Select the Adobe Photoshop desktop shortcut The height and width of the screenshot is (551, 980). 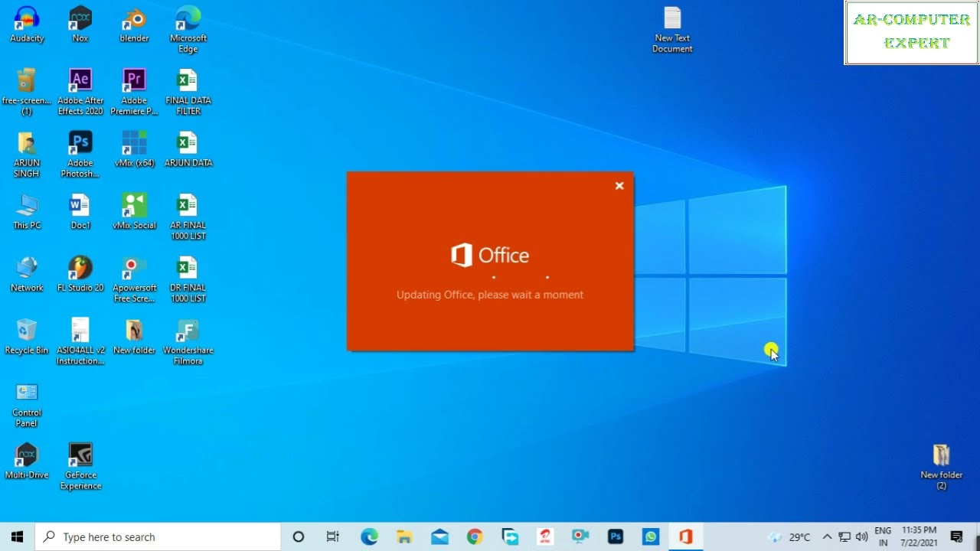coord(80,155)
